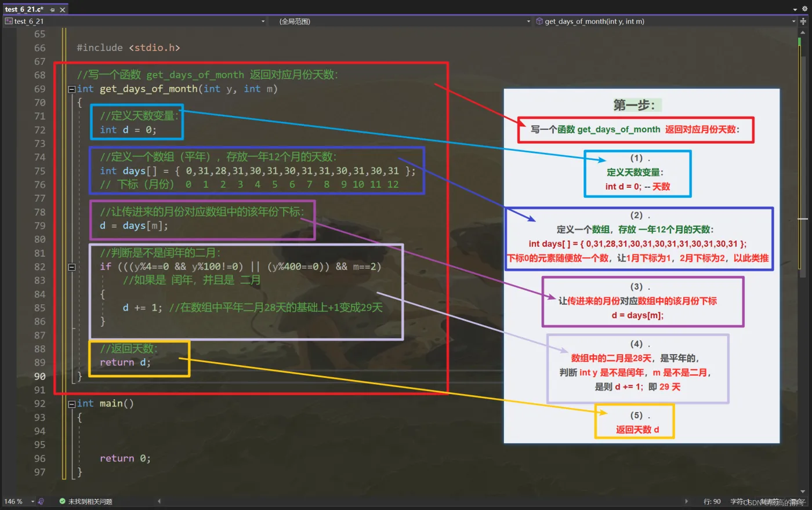Select the test_6_21.c* document tab
The image size is (812, 510).
(x=24, y=9)
